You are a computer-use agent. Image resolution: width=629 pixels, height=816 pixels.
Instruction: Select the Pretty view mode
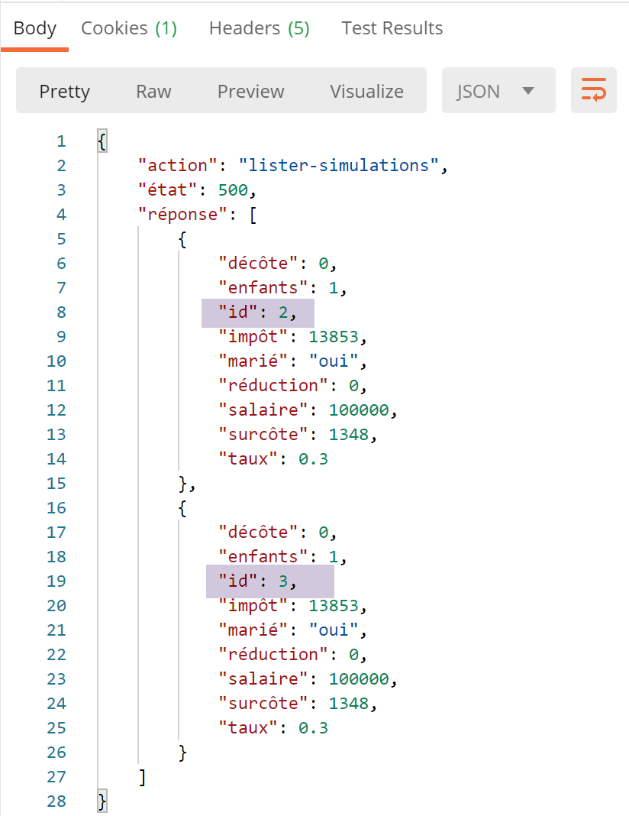[x=65, y=91]
